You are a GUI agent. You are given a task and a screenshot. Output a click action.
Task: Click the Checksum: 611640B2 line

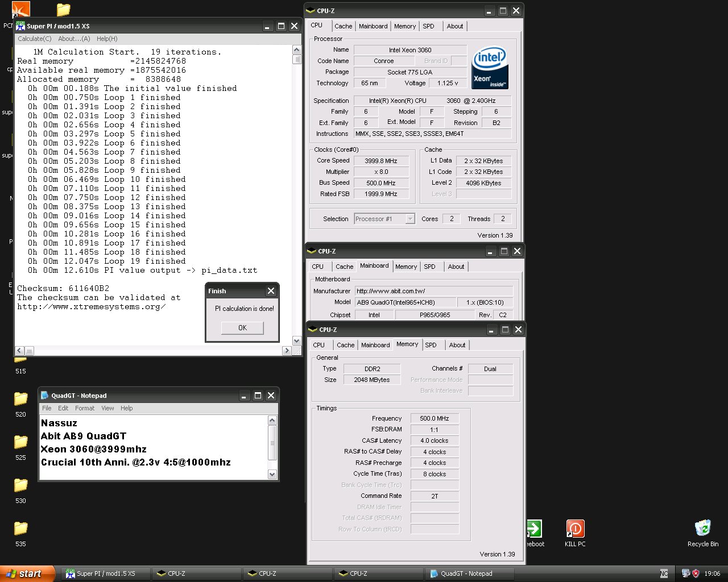pos(63,288)
